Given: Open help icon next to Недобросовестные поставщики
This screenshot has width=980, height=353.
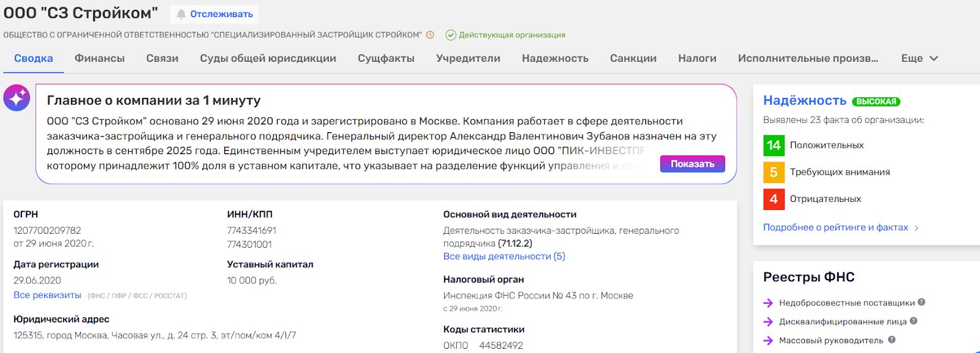Looking at the screenshot, I should coord(921,302).
